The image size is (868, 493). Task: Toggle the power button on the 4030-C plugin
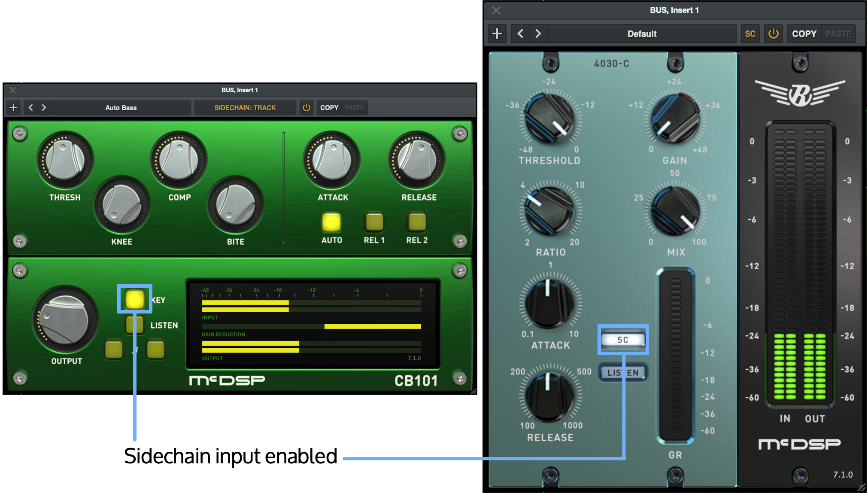pos(773,33)
